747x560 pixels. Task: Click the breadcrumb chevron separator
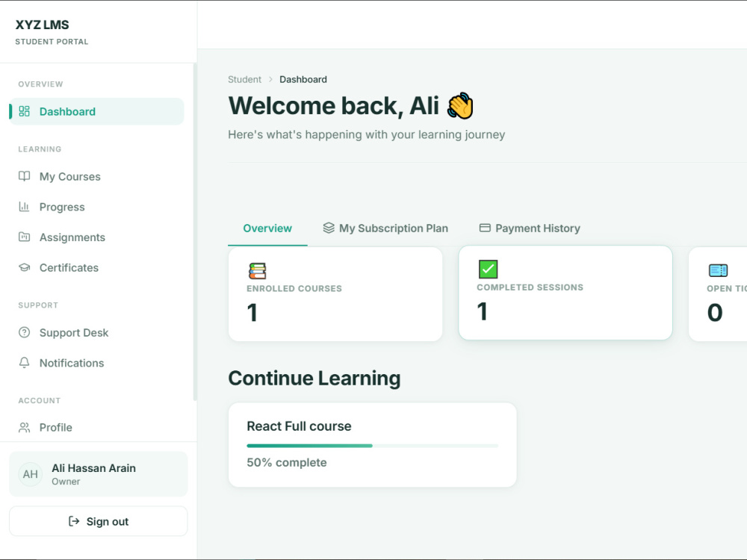(x=270, y=80)
